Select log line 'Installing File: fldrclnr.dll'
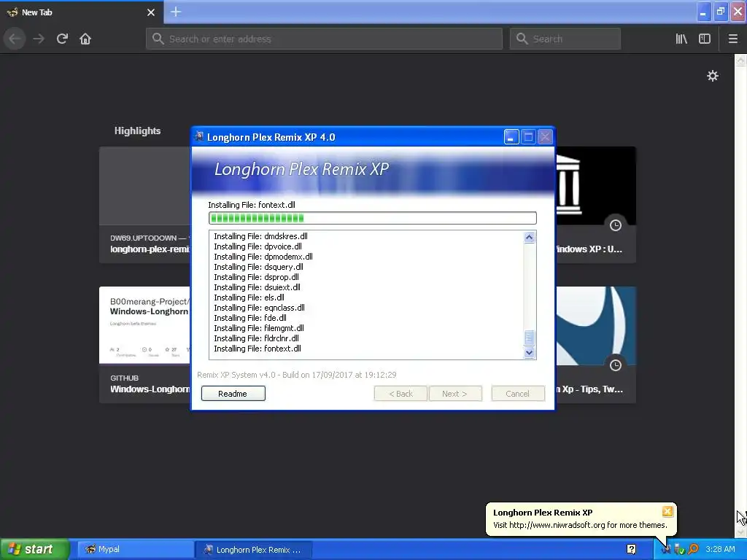The image size is (747, 560). coord(256,338)
